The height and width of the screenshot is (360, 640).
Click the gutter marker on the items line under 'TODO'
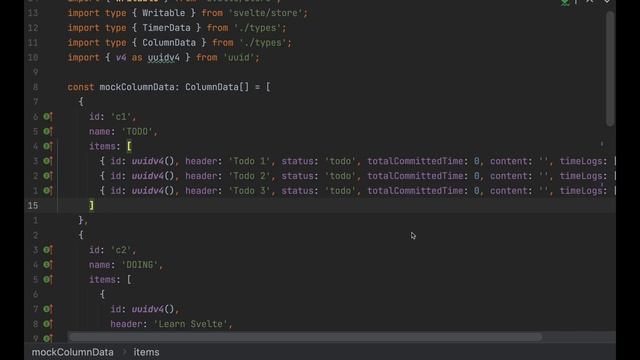tap(48, 146)
